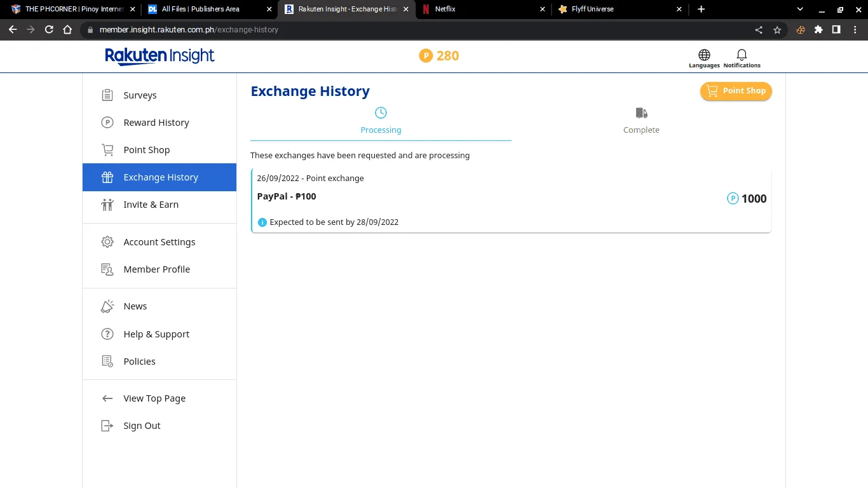The height and width of the screenshot is (488, 868).
Task: Switch to the Complete tab
Action: [641, 121]
